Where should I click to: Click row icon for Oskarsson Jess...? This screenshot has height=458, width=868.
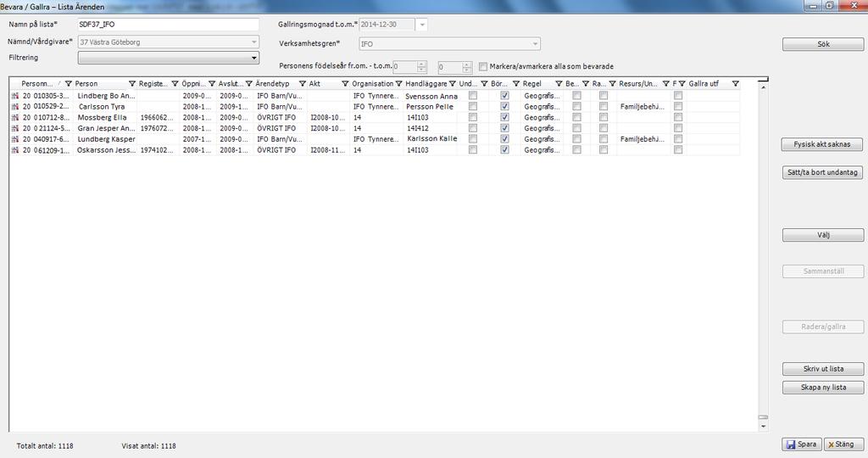pyautogui.click(x=15, y=150)
